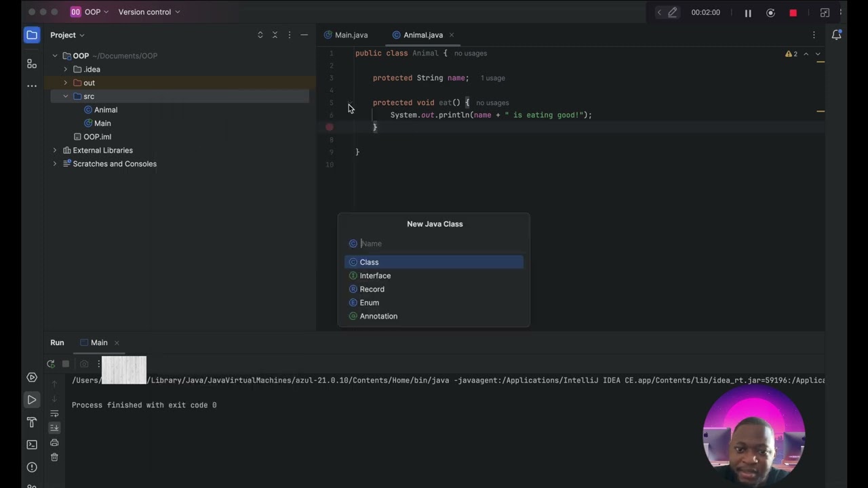868x488 pixels.
Task: Click the 'no usages' hint beside eat()
Action: click(x=492, y=103)
